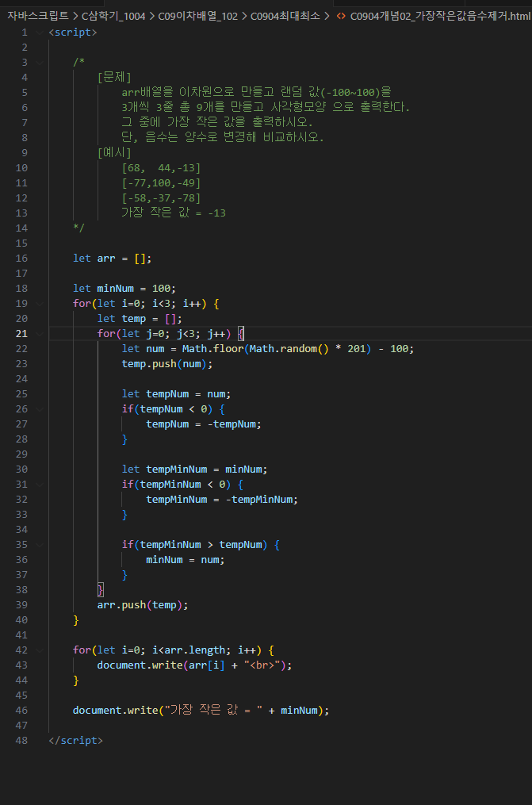Collapse the outer for loop on line 19

(40, 304)
